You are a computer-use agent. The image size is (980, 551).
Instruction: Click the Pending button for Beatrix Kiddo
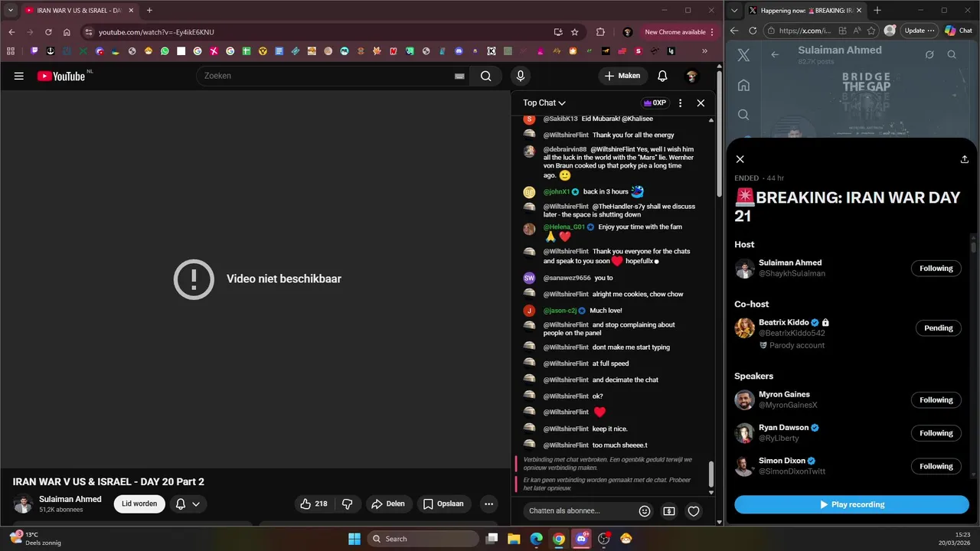939,328
